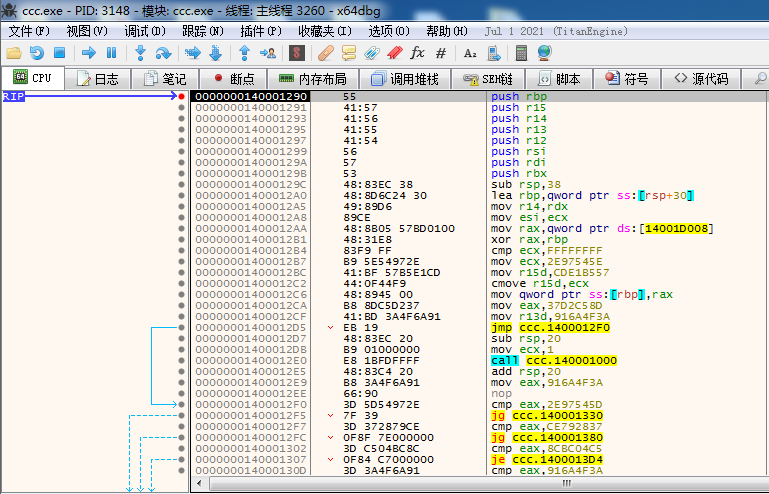The width and height of the screenshot is (769, 494).
Task: Toggle breakpoint dot at address 000000014000129C
Action: click(181, 184)
